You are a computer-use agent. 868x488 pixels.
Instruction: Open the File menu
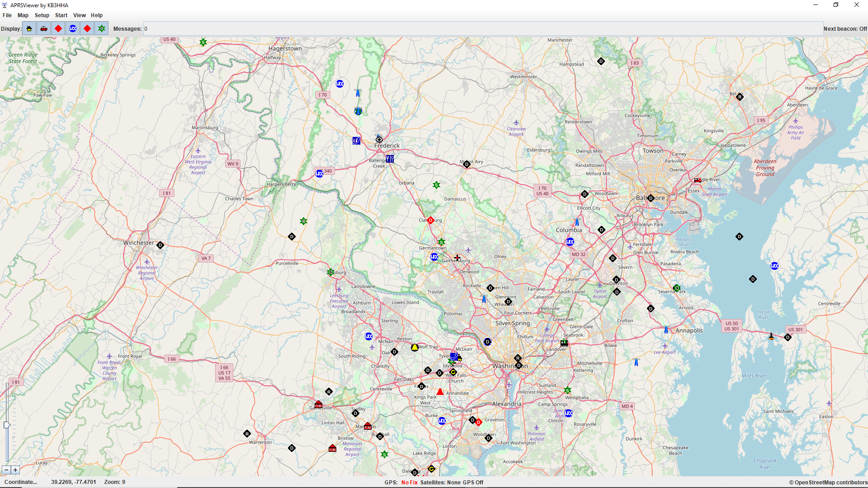(7, 15)
